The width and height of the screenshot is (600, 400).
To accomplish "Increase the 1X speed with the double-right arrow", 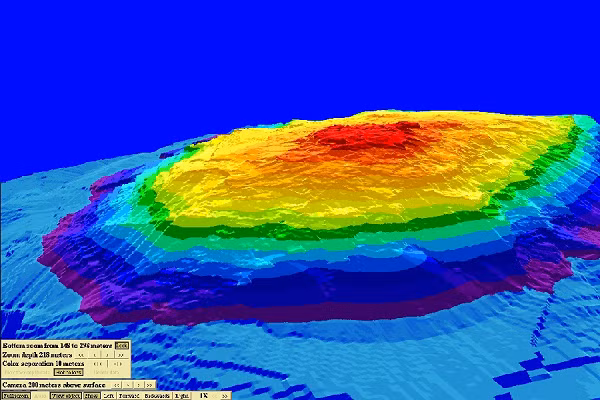I will pyautogui.click(x=225, y=395).
